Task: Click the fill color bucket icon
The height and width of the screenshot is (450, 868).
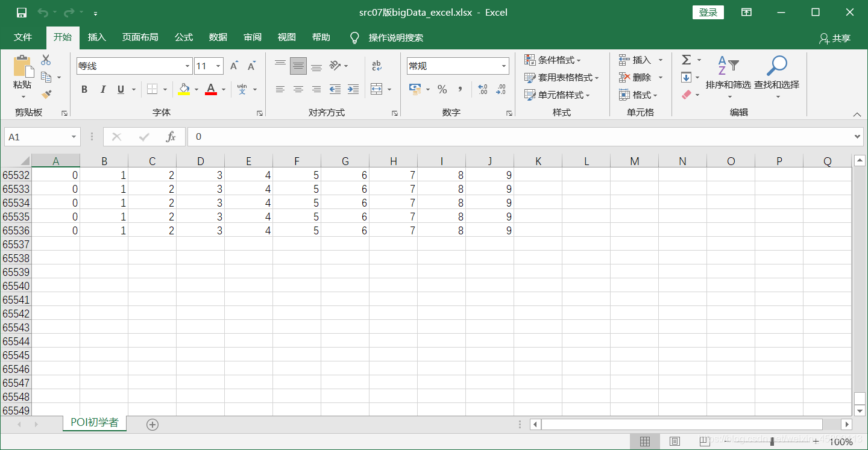Action: pos(184,89)
